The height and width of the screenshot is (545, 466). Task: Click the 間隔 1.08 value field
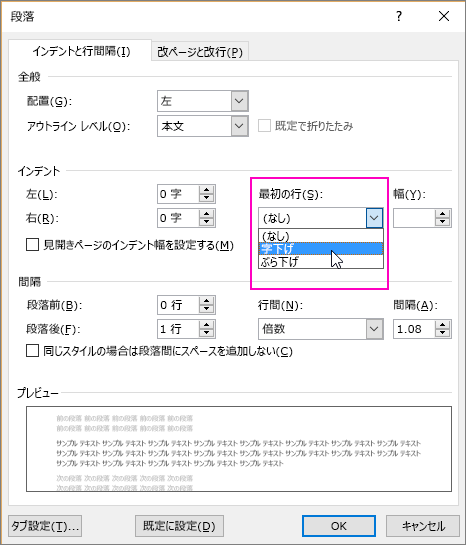(x=414, y=329)
